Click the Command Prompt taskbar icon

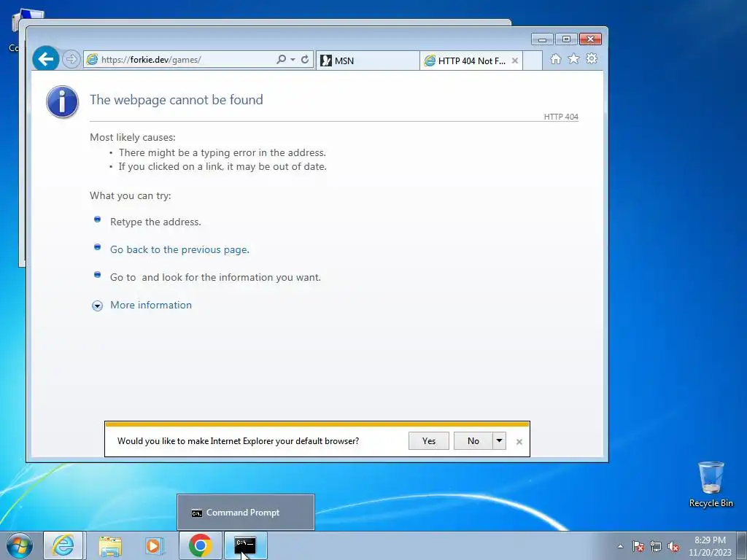(x=245, y=545)
